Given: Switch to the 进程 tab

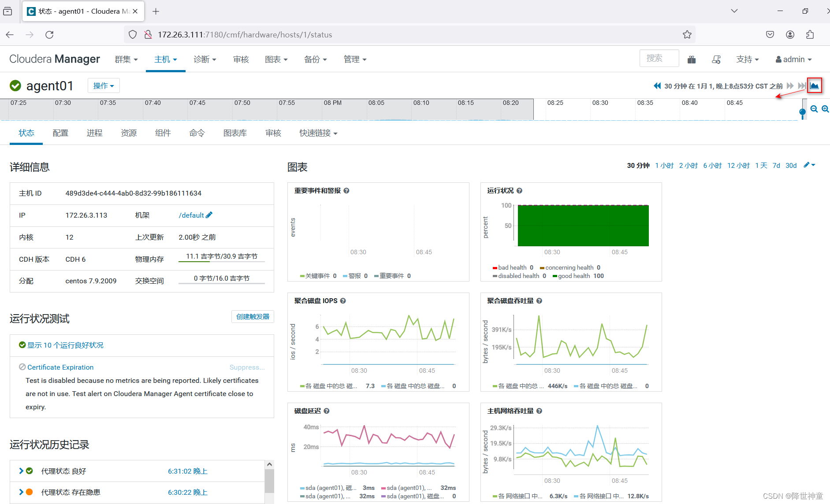Looking at the screenshot, I should coord(95,133).
